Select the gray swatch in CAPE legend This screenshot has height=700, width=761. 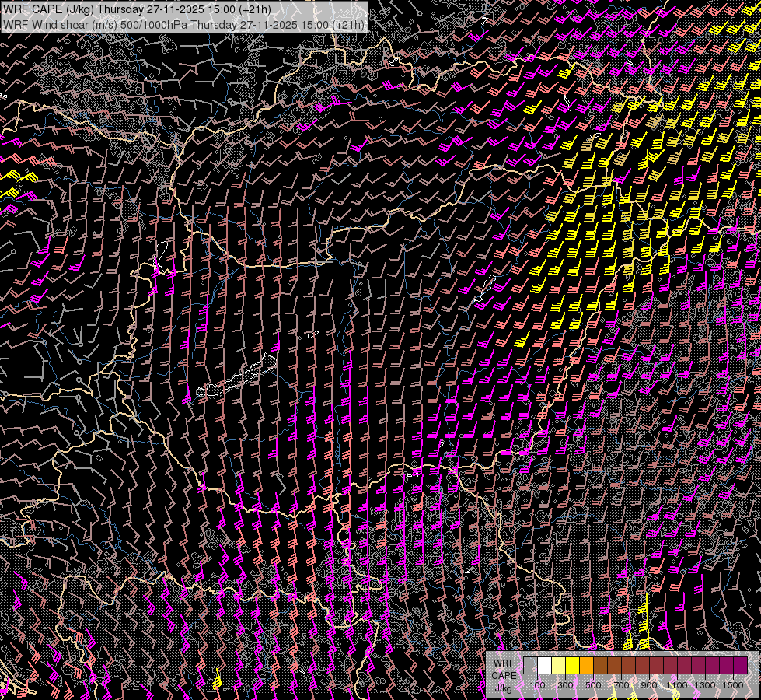(x=530, y=665)
